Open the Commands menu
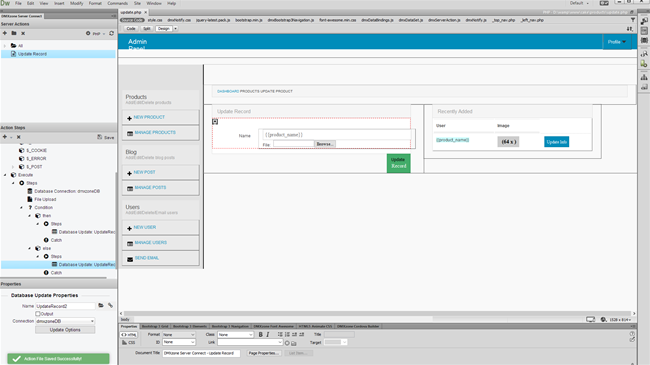This screenshot has width=650, height=365. 117,3
